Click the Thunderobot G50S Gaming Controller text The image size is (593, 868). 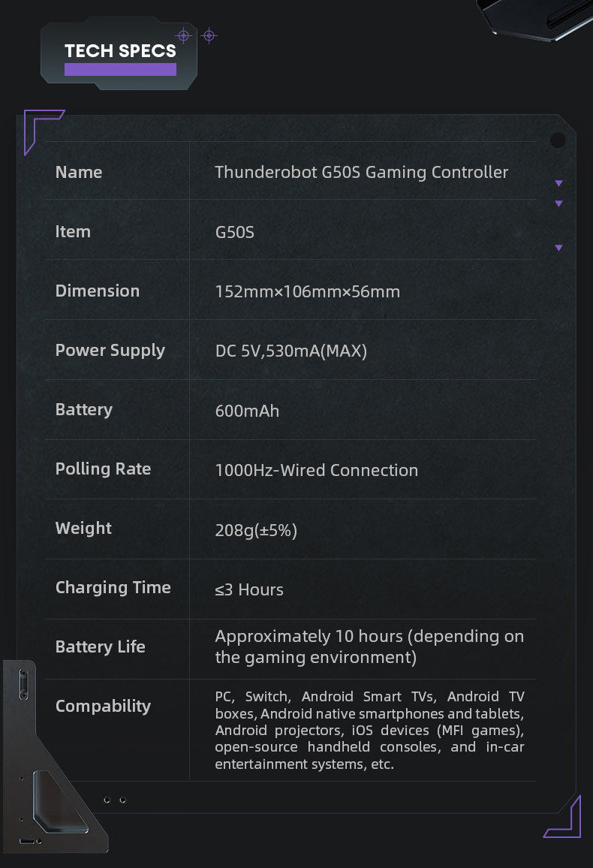(x=361, y=172)
